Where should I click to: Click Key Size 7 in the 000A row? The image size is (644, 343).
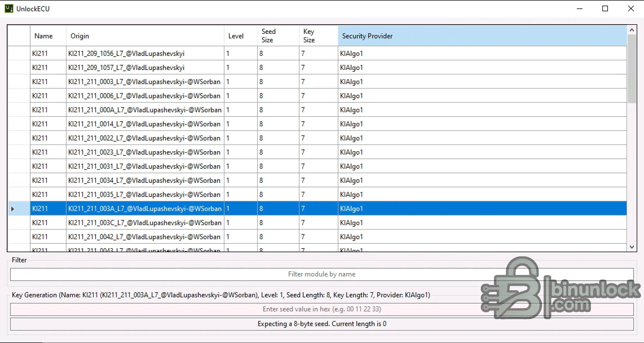[x=319, y=110]
